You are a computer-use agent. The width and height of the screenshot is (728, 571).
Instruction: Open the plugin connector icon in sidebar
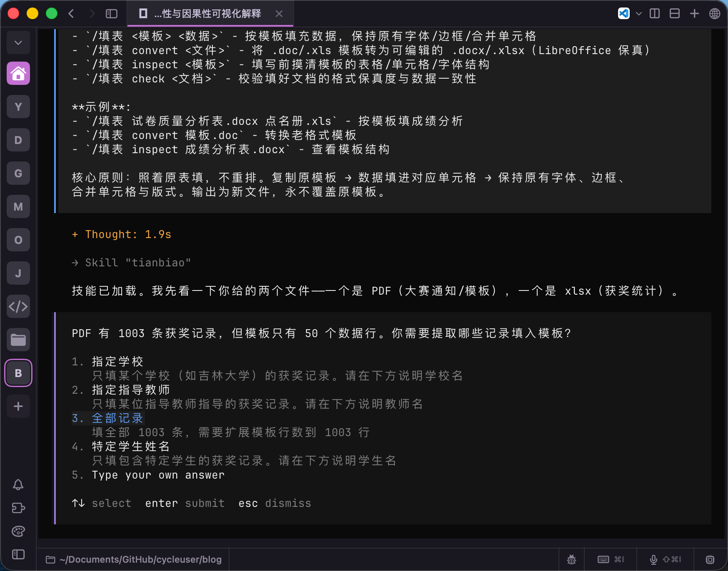tap(18, 508)
